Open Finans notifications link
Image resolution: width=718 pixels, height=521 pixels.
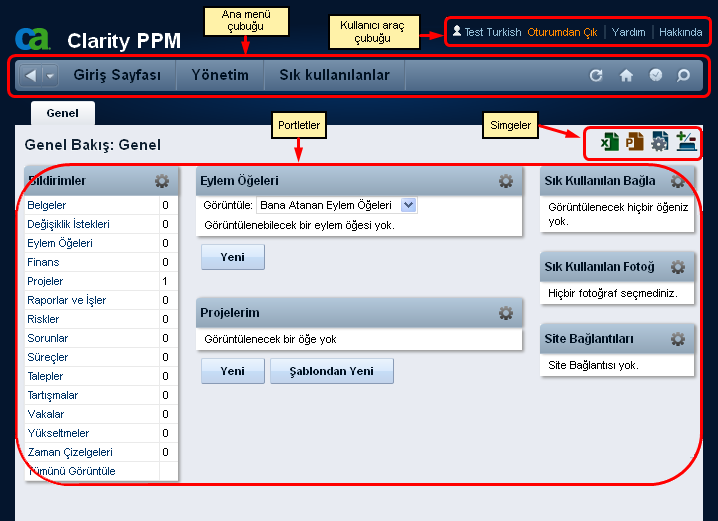[43, 262]
